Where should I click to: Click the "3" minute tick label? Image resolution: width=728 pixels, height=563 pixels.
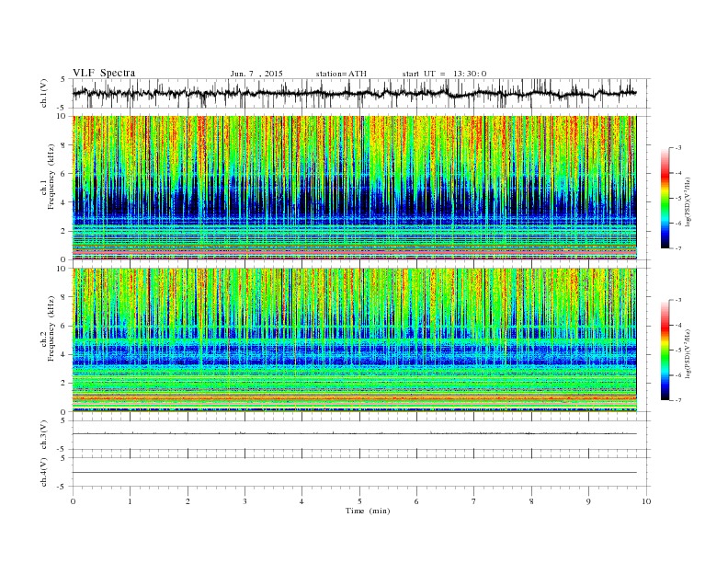coord(245,501)
